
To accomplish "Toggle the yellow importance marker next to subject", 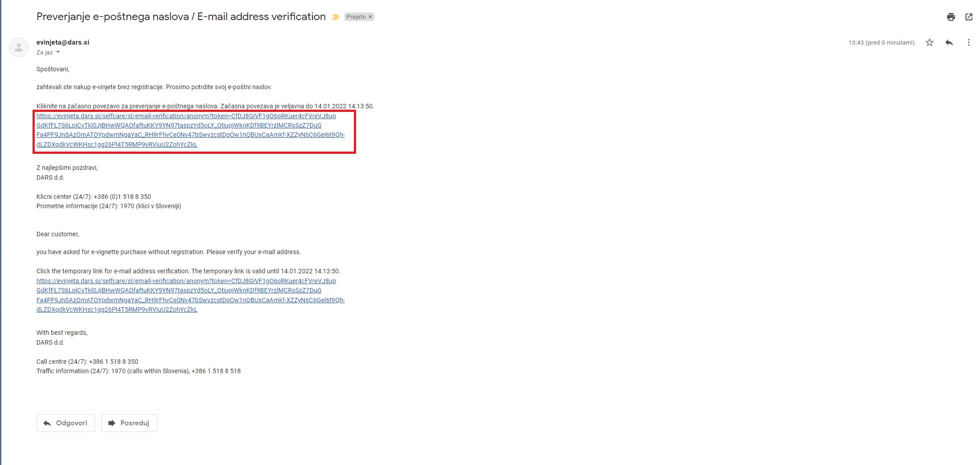I will click(336, 17).
